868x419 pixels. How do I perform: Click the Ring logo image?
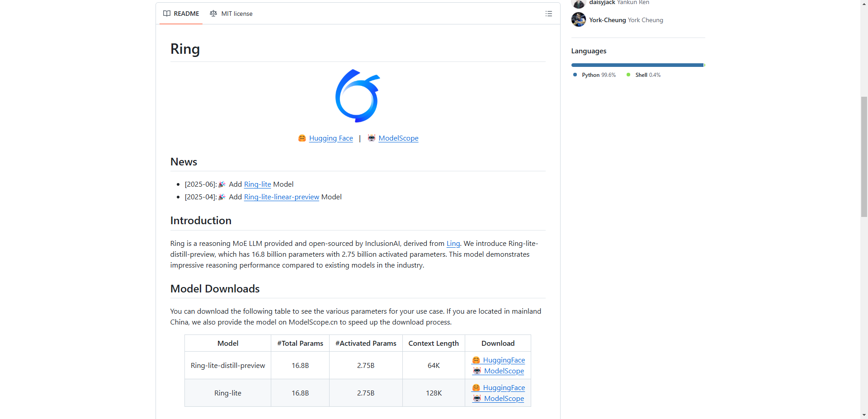pos(358,96)
